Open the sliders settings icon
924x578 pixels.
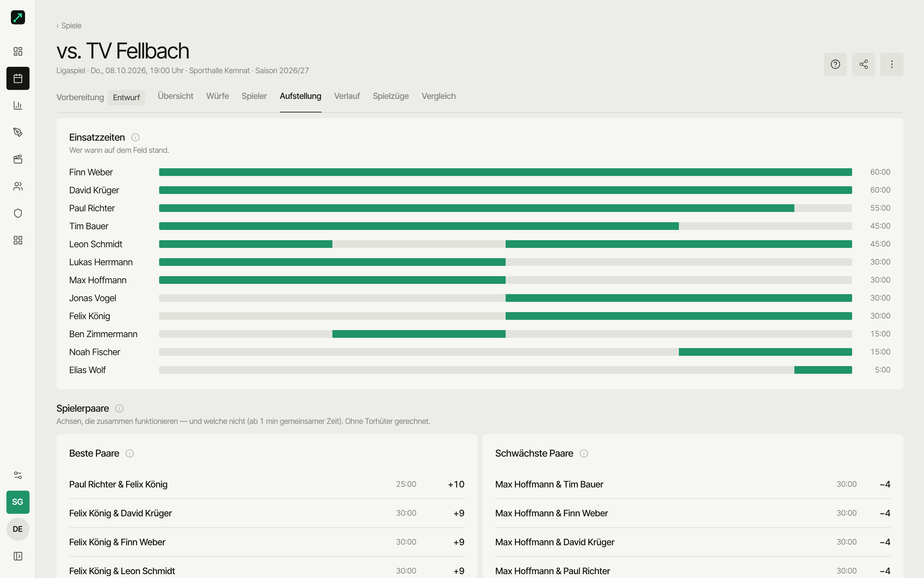tap(18, 475)
